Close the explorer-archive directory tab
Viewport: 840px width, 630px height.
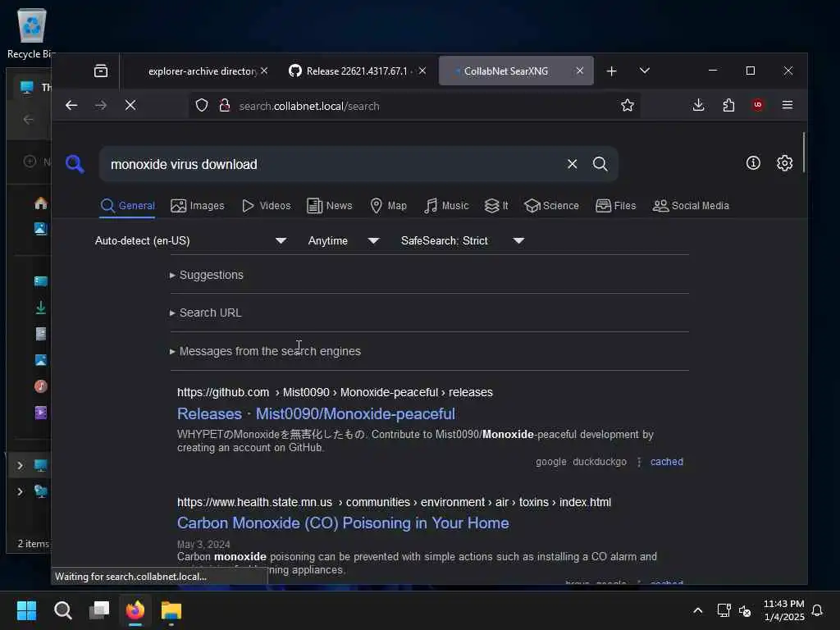264,71
